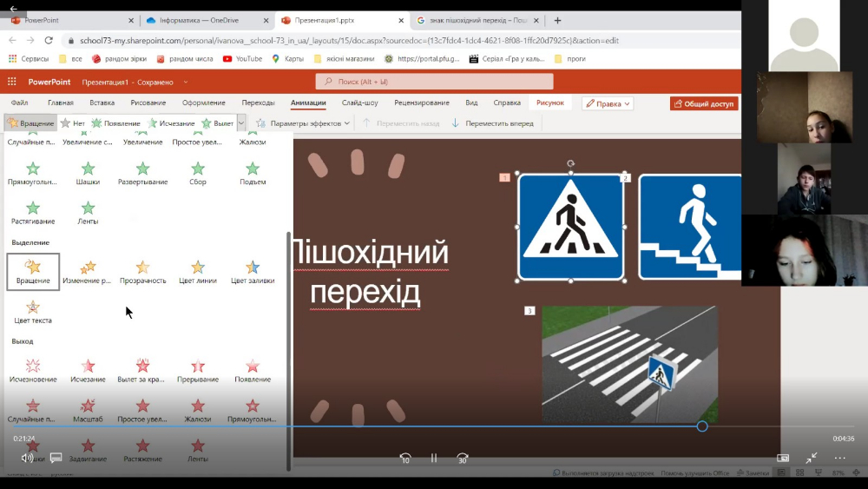The image size is (868, 489).
Task: Skip forward 30 seconds in video
Action: pyautogui.click(x=463, y=458)
